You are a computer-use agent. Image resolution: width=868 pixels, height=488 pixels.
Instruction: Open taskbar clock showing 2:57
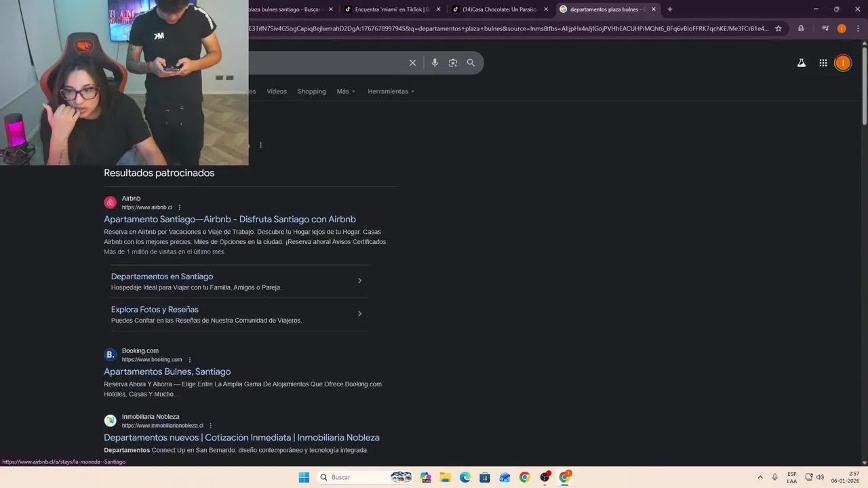pyautogui.click(x=846, y=477)
